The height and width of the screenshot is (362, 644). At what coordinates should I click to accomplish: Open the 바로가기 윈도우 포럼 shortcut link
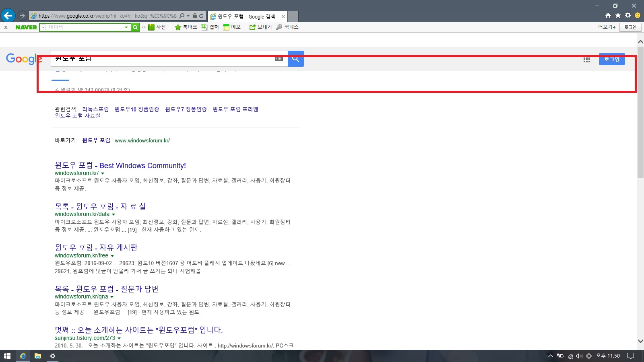[96, 140]
